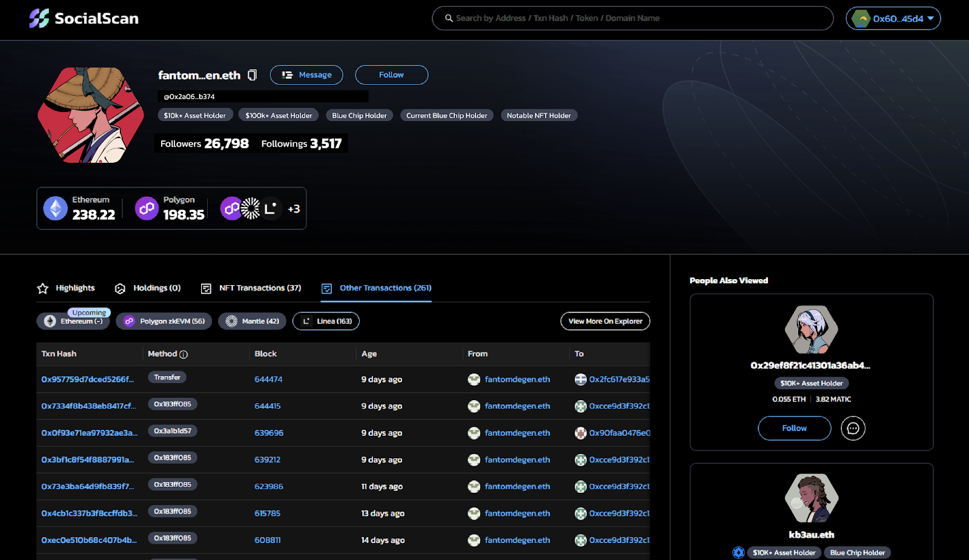Click the Method column info icon
The width and height of the screenshot is (969, 560).
(184, 354)
